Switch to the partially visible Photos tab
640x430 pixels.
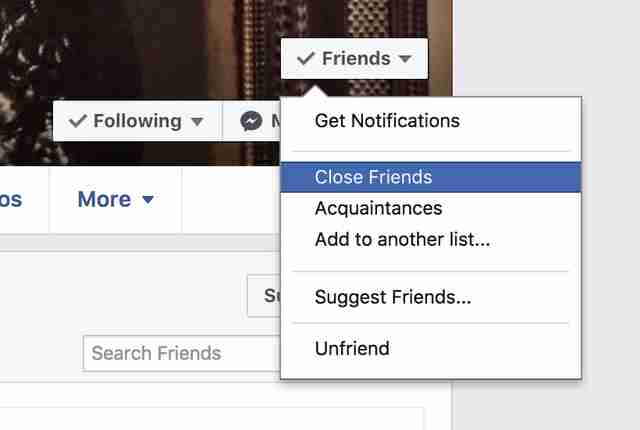(x=10, y=199)
